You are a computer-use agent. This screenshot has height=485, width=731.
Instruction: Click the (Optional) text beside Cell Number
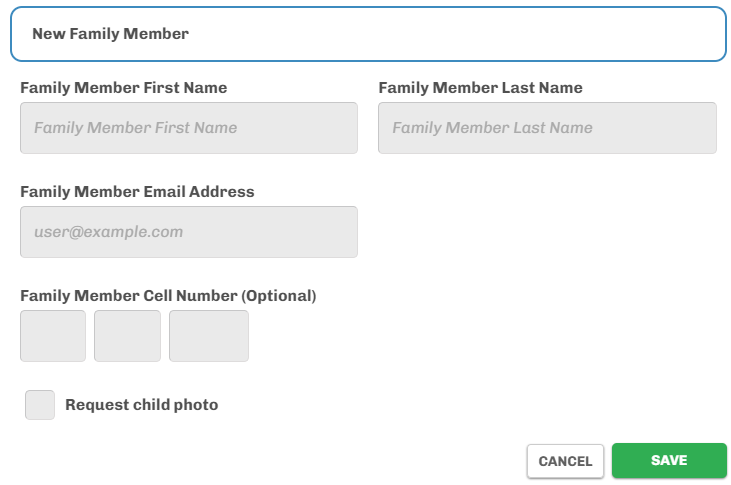[x=279, y=296]
